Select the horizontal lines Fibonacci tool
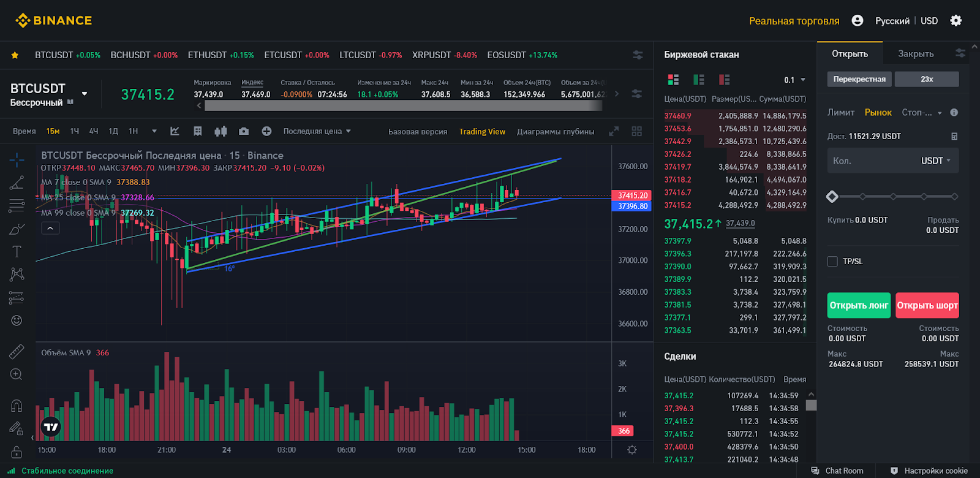 (17, 206)
